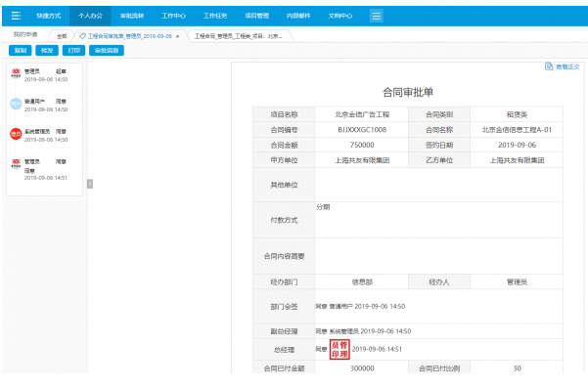Image resolution: width=588 pixels, height=388 pixels.
Task: Click the red 系统管理员 avatar
Action: click(16, 134)
